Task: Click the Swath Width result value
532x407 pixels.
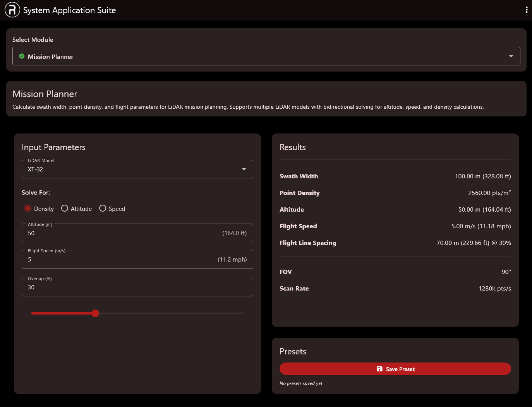Action: [482, 176]
